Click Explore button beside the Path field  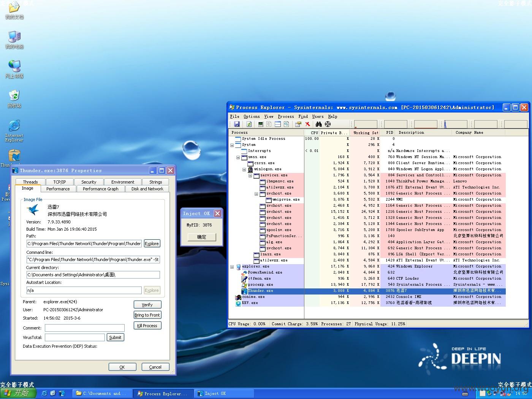coord(152,244)
